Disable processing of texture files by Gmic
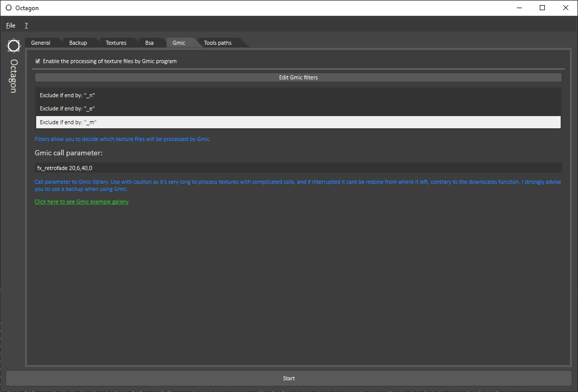The width and height of the screenshot is (578, 392). [x=38, y=61]
